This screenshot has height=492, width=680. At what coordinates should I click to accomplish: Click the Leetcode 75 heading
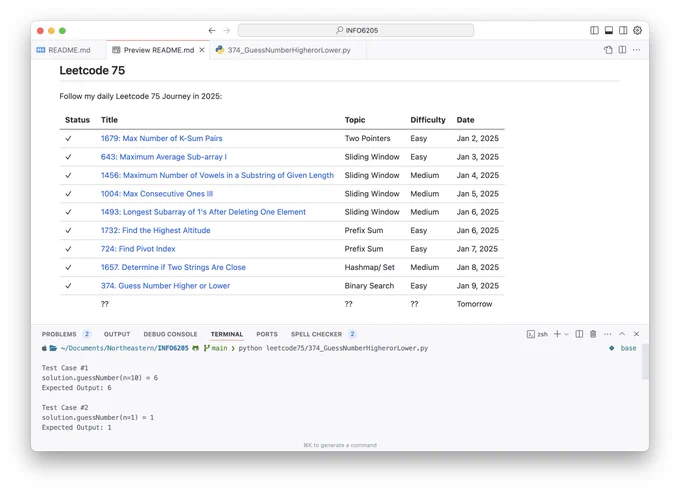point(92,70)
